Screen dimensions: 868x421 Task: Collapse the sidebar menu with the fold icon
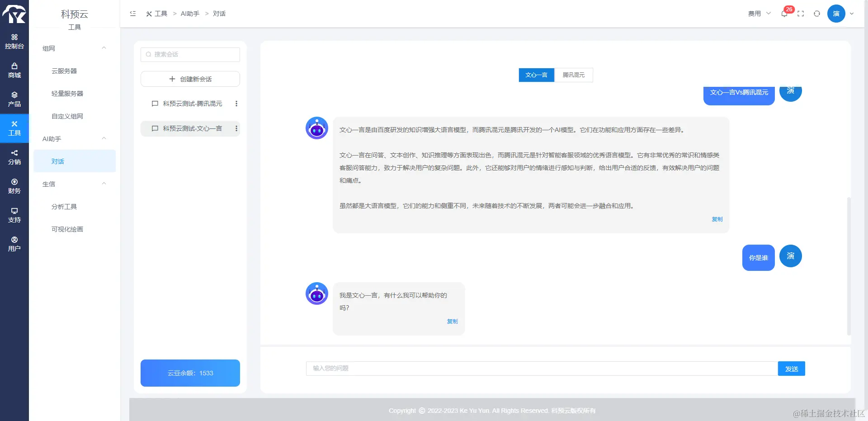(x=133, y=14)
